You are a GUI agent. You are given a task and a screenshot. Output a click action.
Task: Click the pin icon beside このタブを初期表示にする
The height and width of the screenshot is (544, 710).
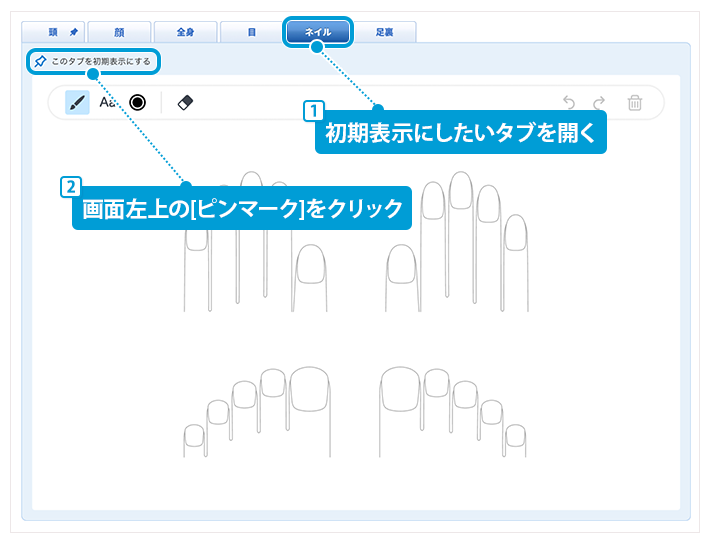[40, 62]
